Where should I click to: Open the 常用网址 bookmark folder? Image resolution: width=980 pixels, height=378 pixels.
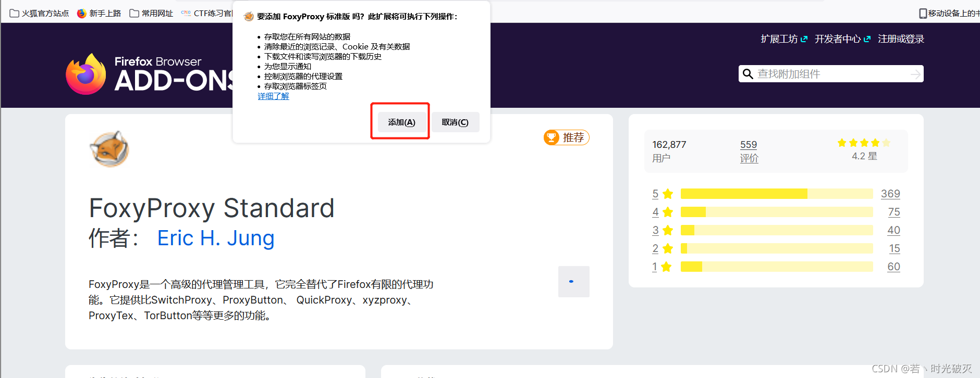coord(151,13)
